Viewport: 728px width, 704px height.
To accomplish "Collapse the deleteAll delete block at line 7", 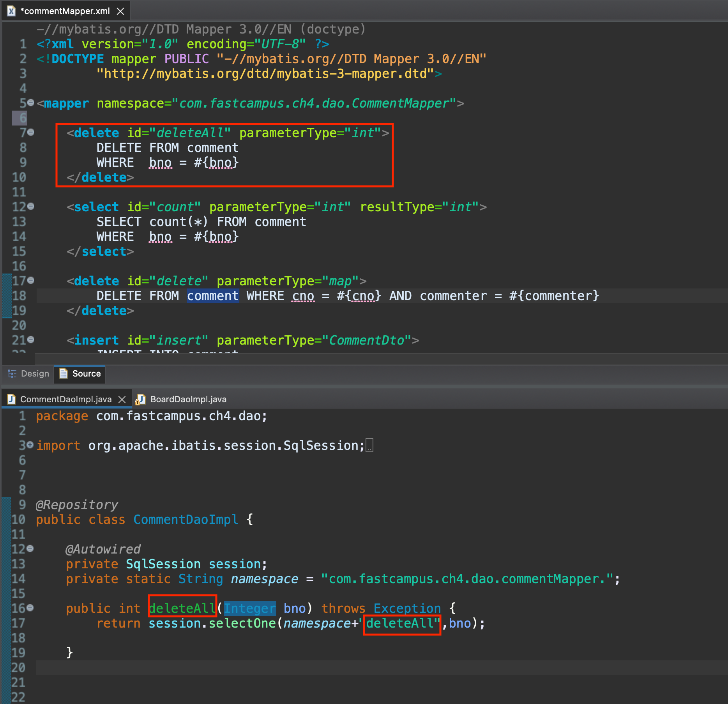I will point(31,133).
